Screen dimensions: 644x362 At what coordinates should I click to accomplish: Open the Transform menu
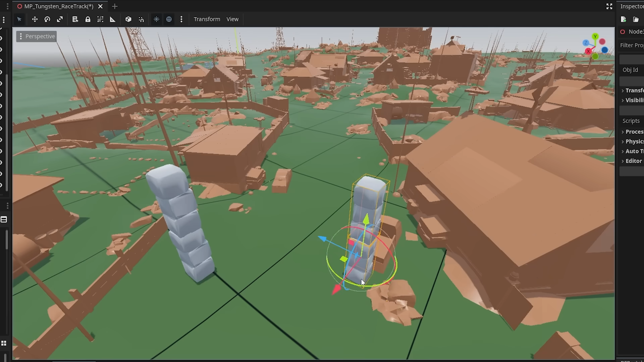pyautogui.click(x=207, y=19)
